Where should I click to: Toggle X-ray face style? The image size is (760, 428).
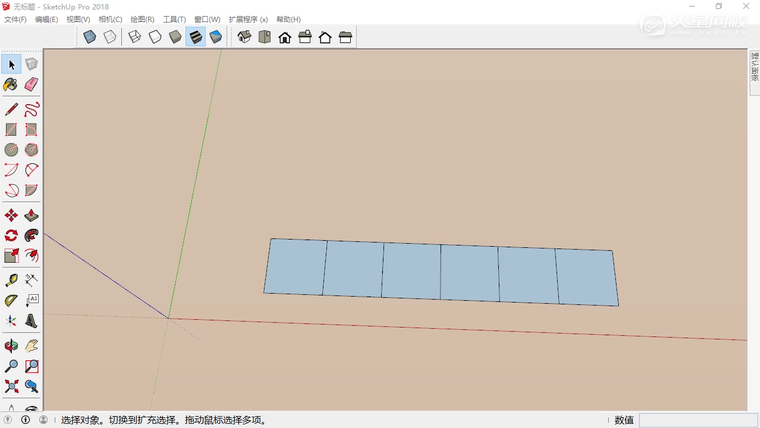click(x=90, y=37)
